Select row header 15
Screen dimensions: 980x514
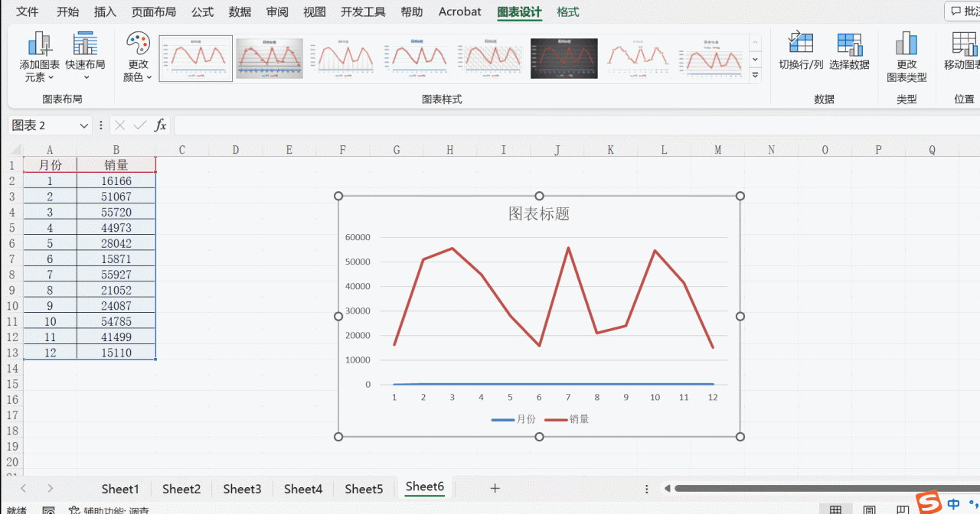[x=11, y=384]
